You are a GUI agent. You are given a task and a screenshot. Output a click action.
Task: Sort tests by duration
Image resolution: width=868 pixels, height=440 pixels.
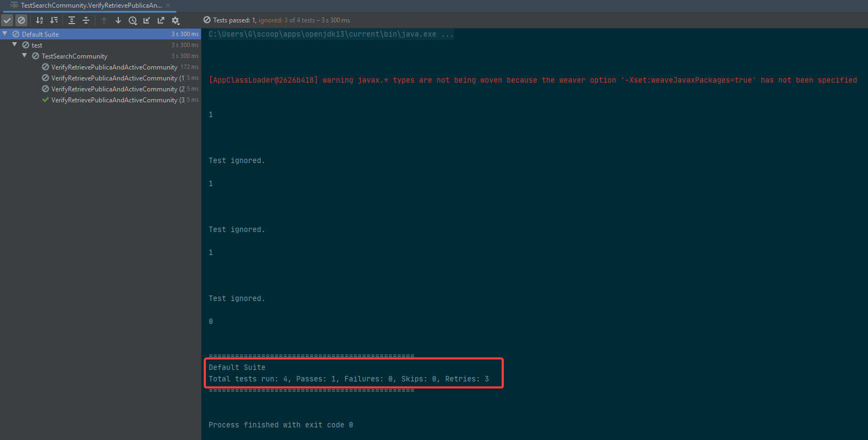coord(54,20)
